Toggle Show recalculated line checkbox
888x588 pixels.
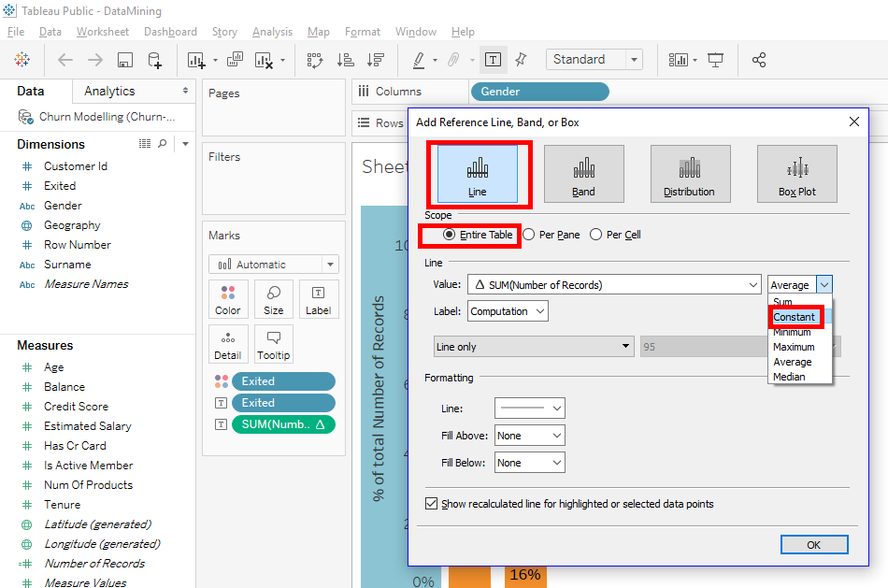431,504
